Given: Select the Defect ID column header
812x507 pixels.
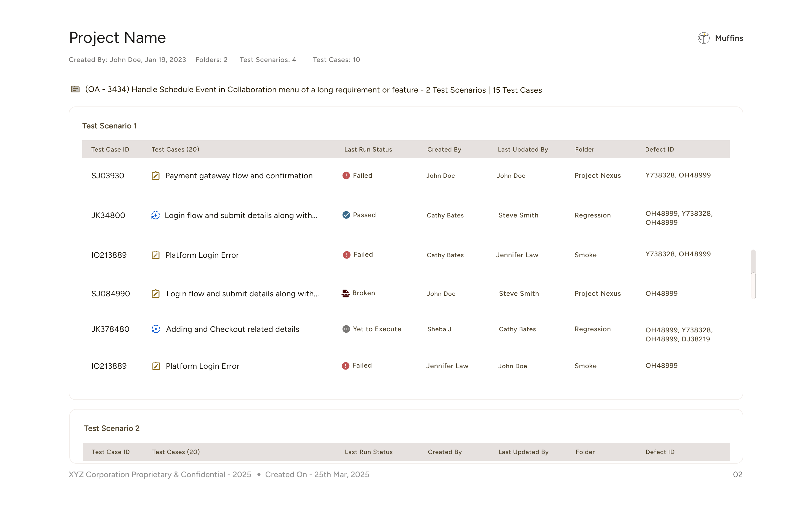Looking at the screenshot, I should pyautogui.click(x=659, y=149).
